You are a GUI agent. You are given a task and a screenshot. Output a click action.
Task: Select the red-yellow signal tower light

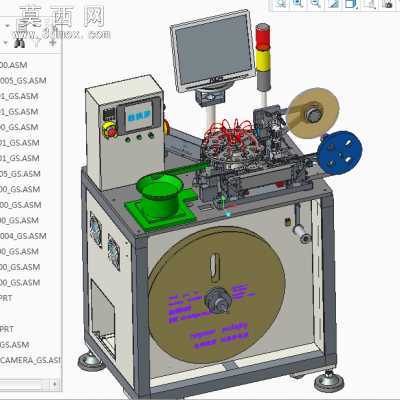pos(263,57)
